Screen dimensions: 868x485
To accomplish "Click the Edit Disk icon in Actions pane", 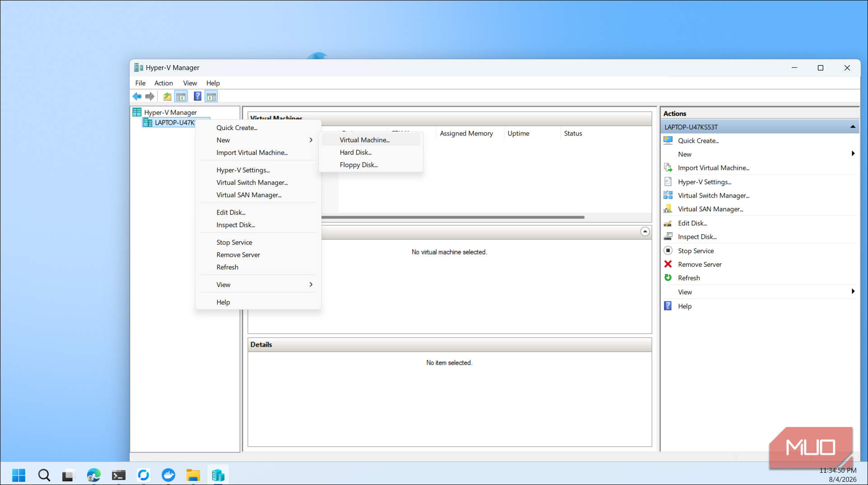I will pos(668,223).
